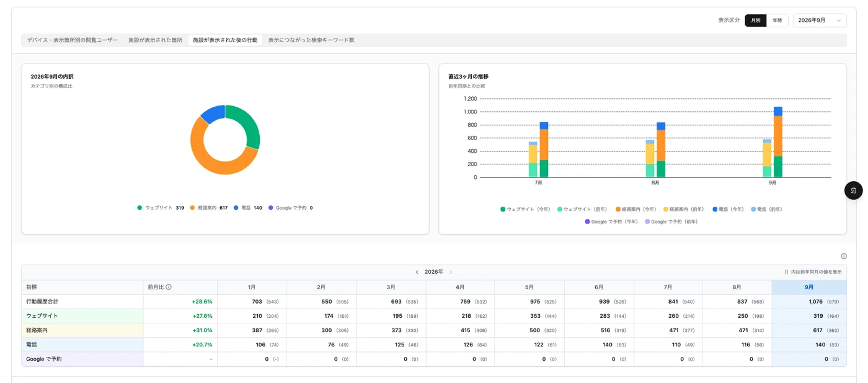Image resolution: width=868 pixels, height=383 pixels.
Task: Toggle ウェブサイト legend in donut chart
Action: (161, 208)
